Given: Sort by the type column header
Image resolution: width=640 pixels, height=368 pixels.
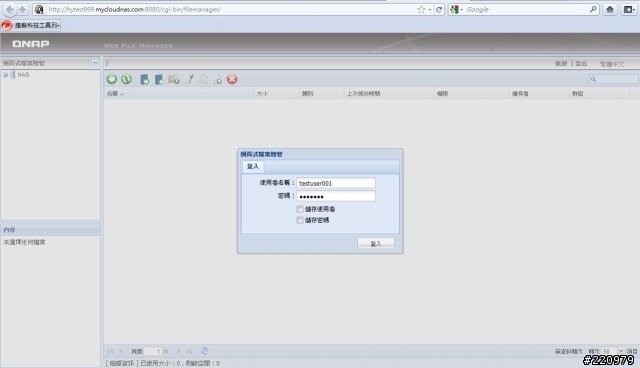Looking at the screenshot, I should click(x=322, y=93).
